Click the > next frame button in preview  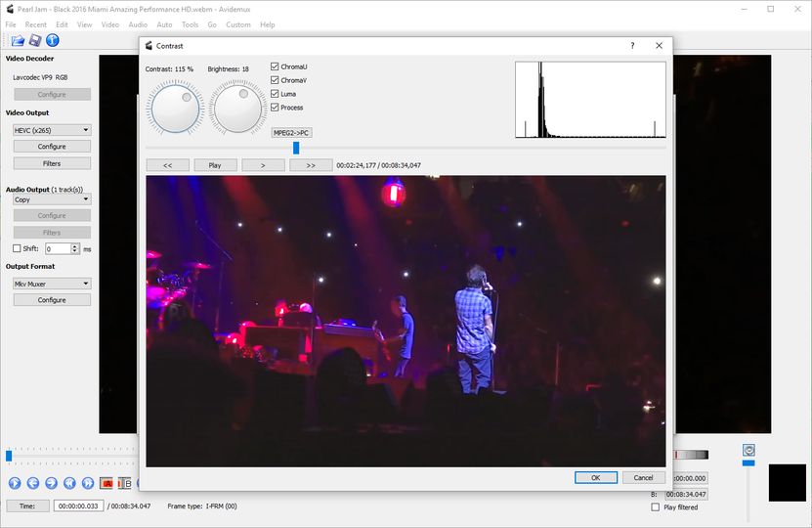tap(263, 165)
